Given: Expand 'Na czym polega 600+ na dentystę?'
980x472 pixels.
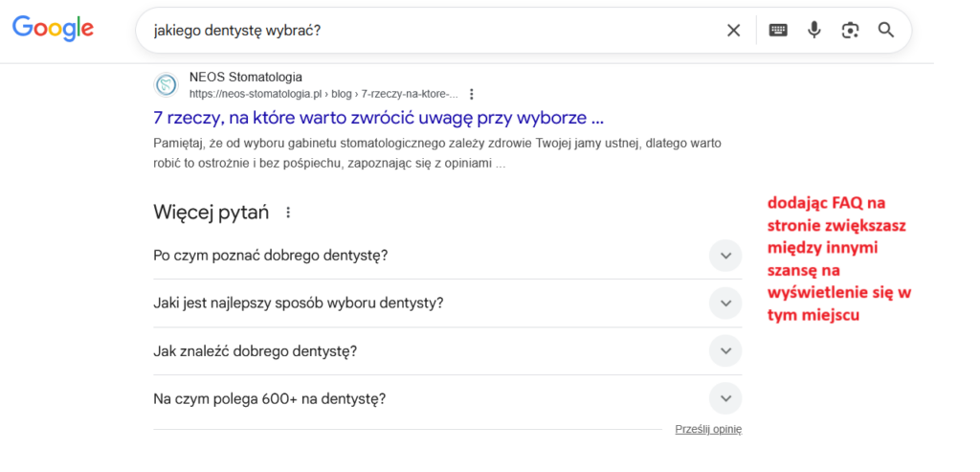Looking at the screenshot, I should pos(725,399).
